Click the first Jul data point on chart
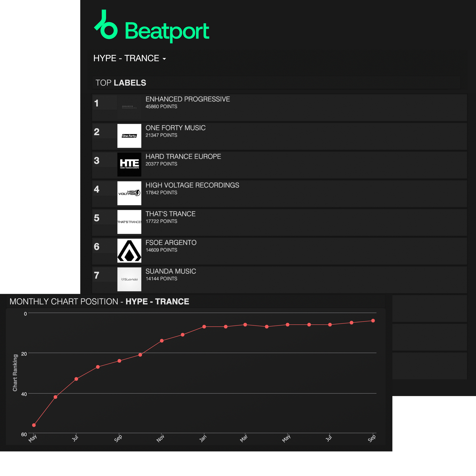The image size is (476, 476). [76, 379]
